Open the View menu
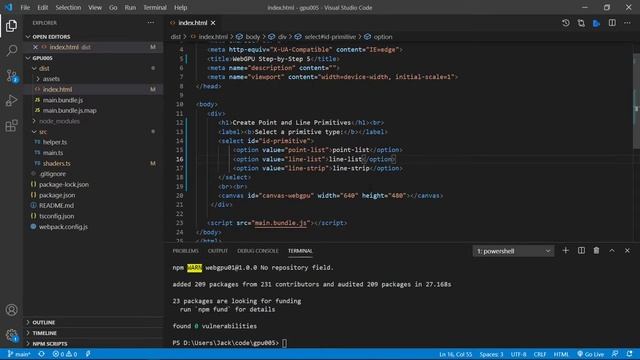 [x=95, y=7]
